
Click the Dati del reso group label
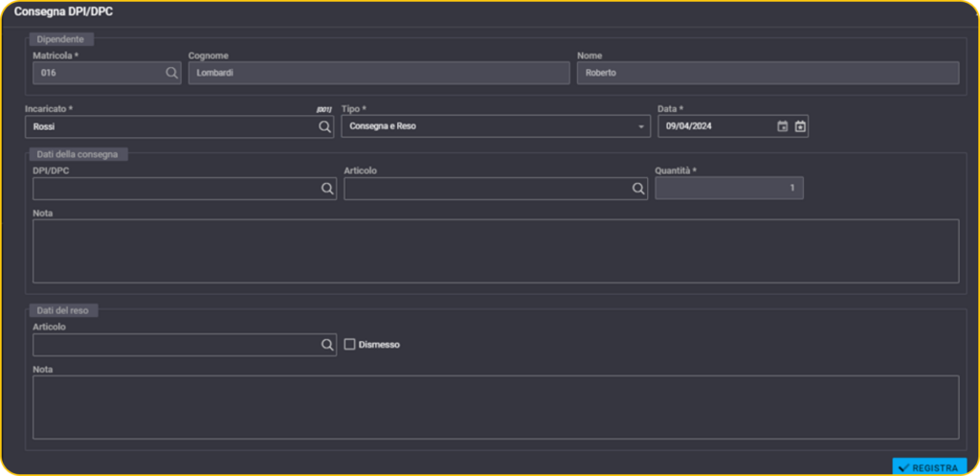(62, 310)
